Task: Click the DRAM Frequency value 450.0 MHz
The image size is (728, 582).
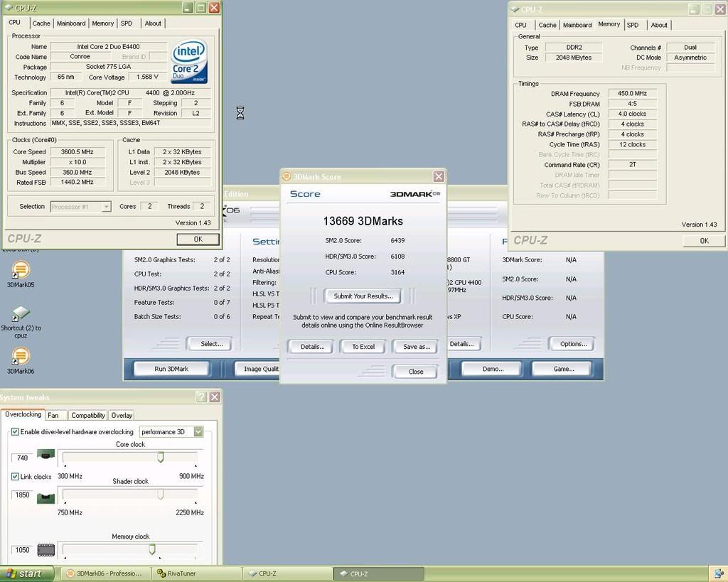Action: click(632, 93)
